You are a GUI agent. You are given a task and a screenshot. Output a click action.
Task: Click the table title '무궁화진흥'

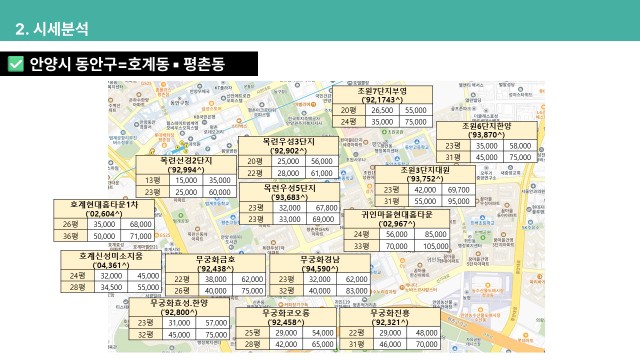[390, 313]
